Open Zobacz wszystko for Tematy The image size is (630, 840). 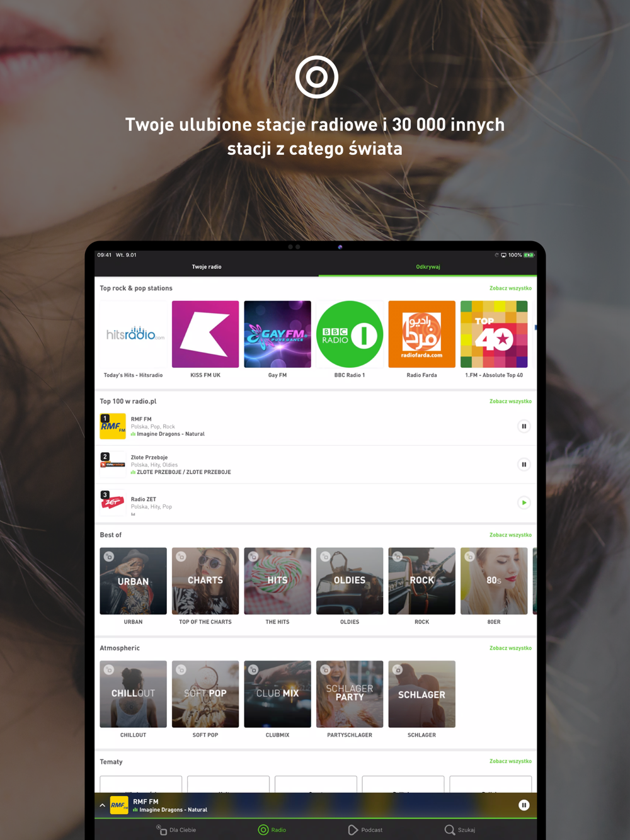coord(510,761)
